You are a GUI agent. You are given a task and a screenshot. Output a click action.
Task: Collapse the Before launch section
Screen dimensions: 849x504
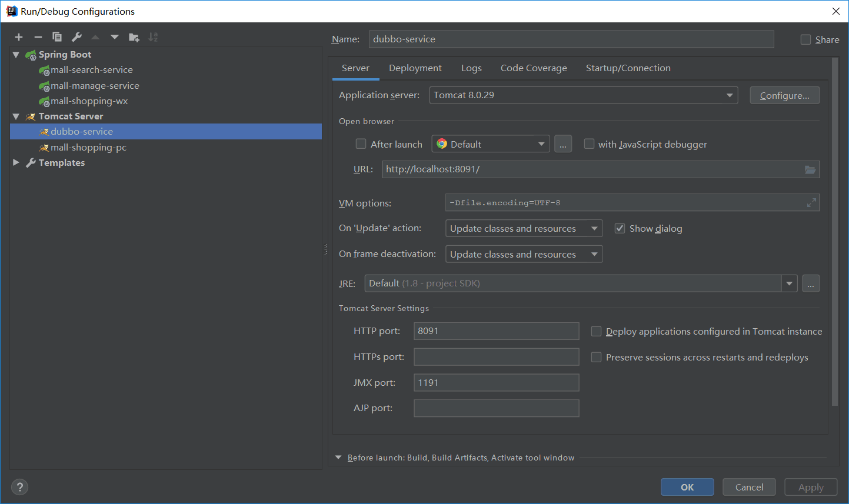pos(338,458)
